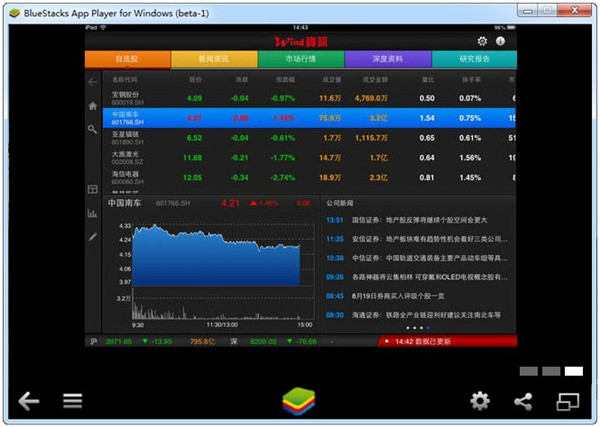Click the 名称代码 column header

click(125, 80)
